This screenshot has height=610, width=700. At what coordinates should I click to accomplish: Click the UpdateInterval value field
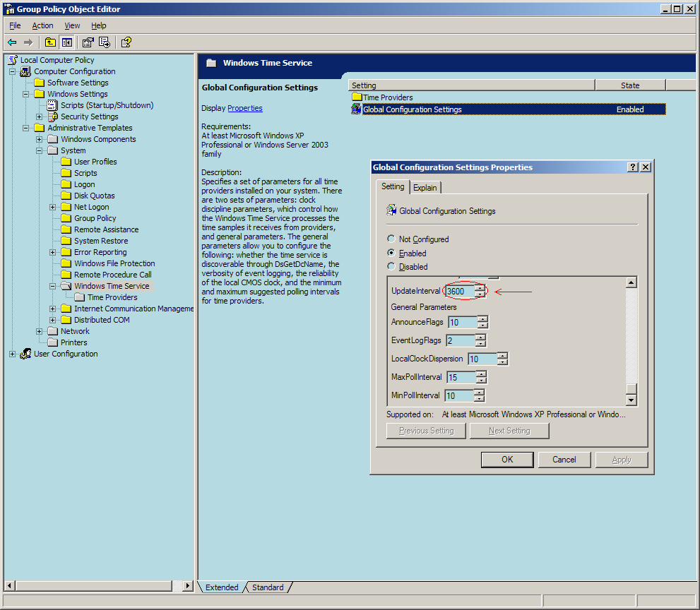[460, 292]
